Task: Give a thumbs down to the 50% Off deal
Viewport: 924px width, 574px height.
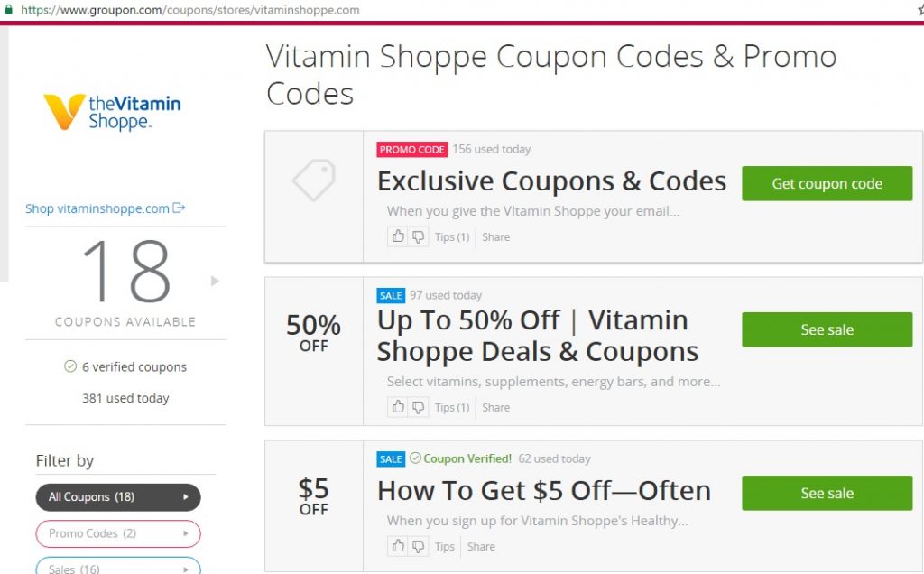Action: point(417,407)
